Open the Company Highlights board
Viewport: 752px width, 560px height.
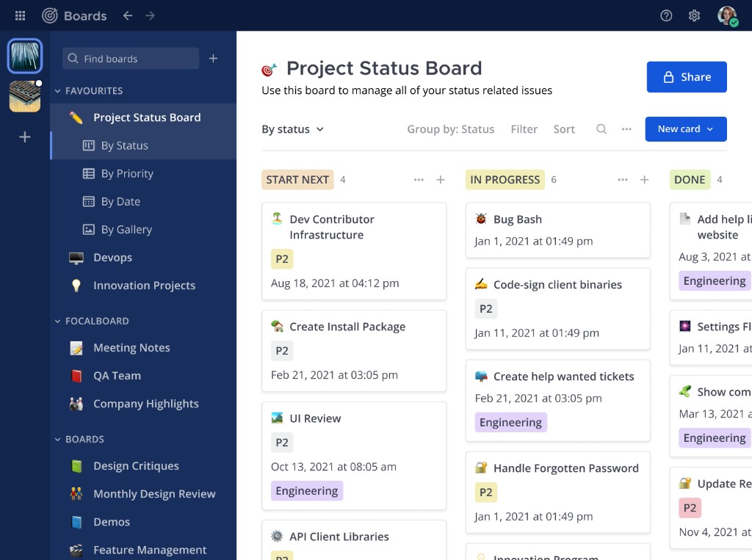143,404
